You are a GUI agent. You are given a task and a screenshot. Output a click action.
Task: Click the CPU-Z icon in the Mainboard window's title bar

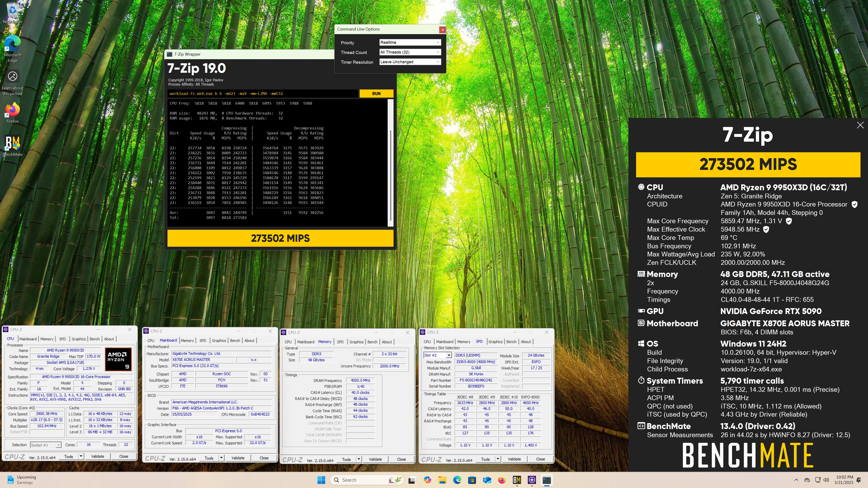pyautogui.click(x=146, y=331)
